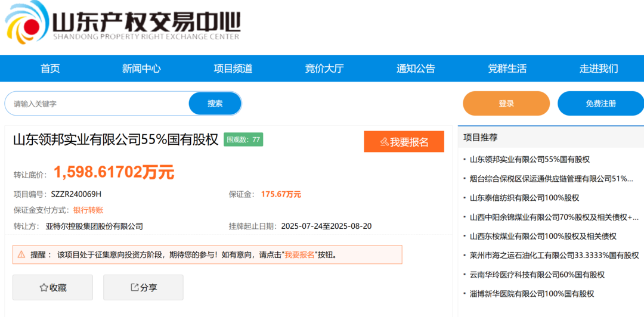
Task: Open the recommended project 淄博新华医院有限公司100%国有股权
Action: [531, 294]
